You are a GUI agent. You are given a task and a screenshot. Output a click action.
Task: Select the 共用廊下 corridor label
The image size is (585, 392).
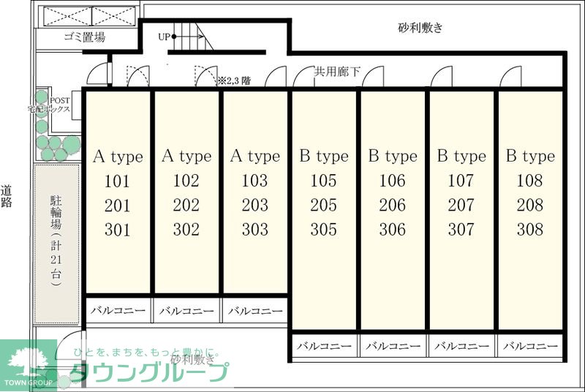[x=337, y=72]
